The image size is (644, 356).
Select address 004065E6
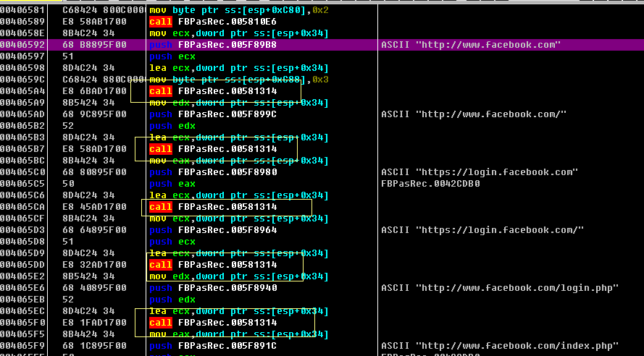pyautogui.click(x=22, y=287)
